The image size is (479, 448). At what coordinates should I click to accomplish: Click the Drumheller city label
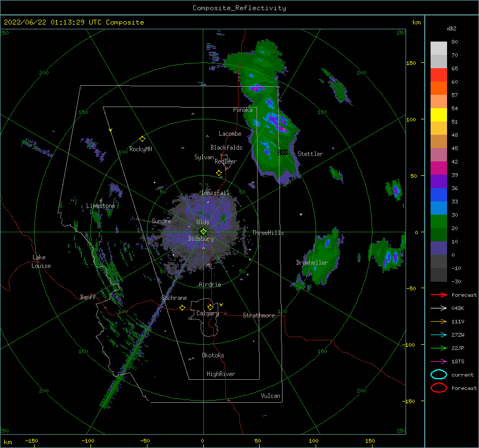pos(312,263)
